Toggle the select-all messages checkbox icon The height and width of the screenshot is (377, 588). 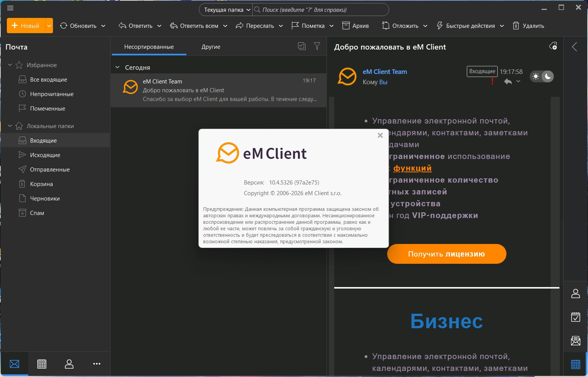tap(302, 46)
